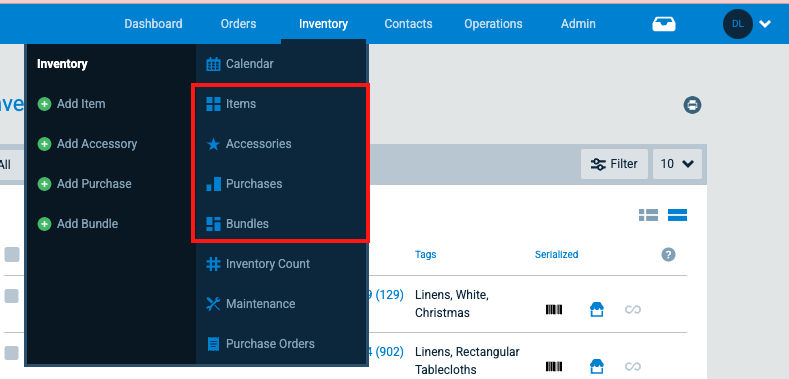Click the "Linens, White, Christmas" tags text

pyautogui.click(x=451, y=304)
